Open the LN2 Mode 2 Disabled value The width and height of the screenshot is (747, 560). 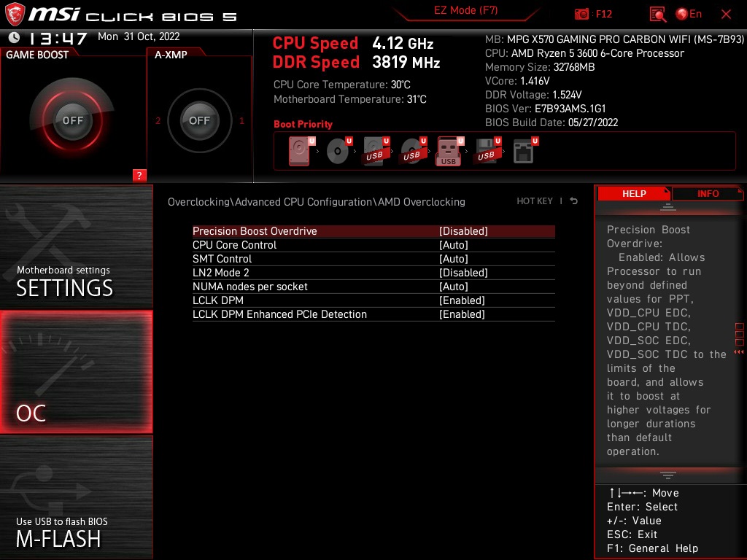[463, 273]
